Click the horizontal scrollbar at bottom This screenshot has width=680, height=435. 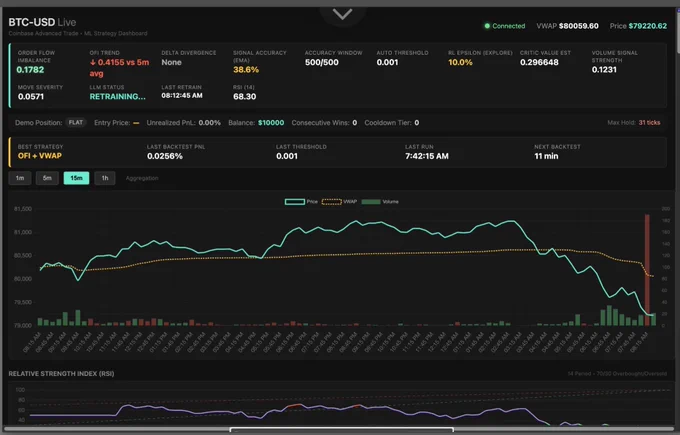point(341,430)
